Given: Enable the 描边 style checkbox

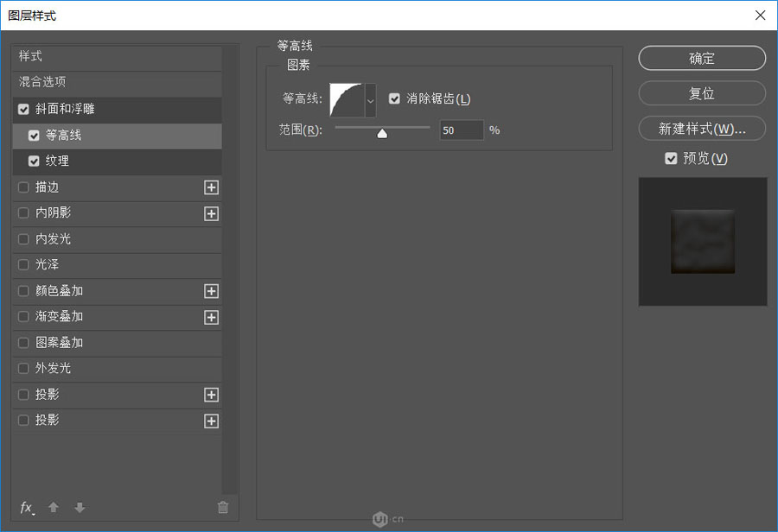Looking at the screenshot, I should 22,187.
